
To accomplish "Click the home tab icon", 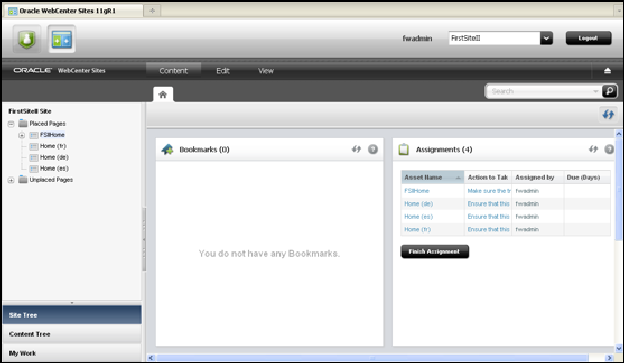I will point(163,94).
